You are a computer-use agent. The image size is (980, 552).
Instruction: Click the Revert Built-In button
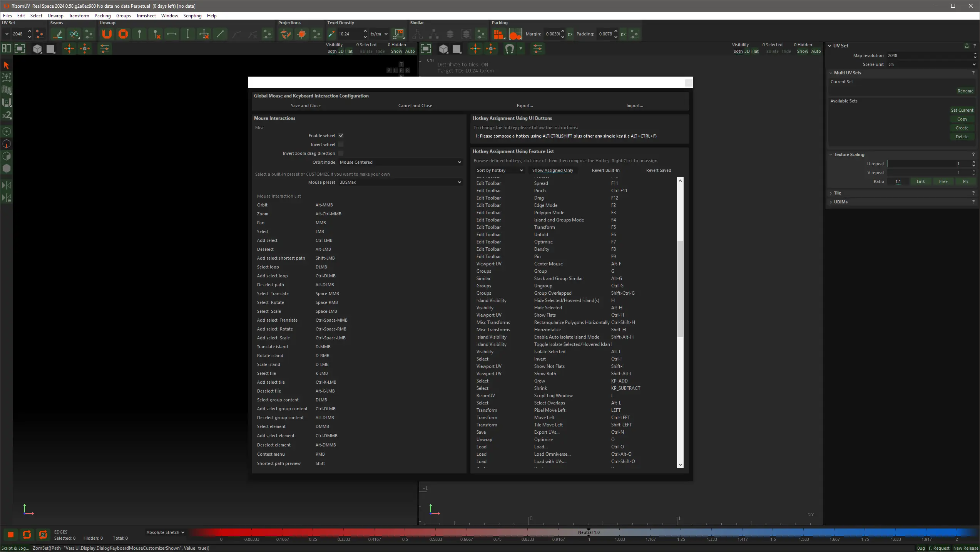coord(605,170)
